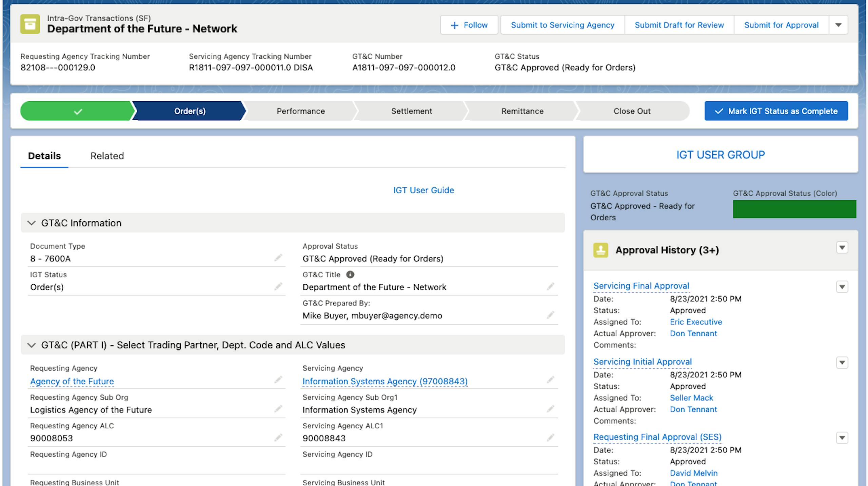868x486 pixels.
Task: Open the Agency of the Future link
Action: [72, 381]
